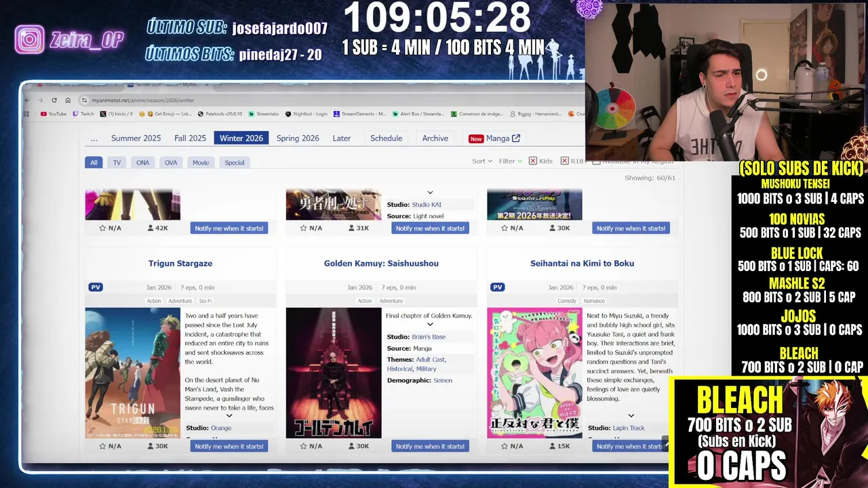Click the score star under Seihantai na Kimi to Boku
The image size is (868, 488).
pos(504,446)
